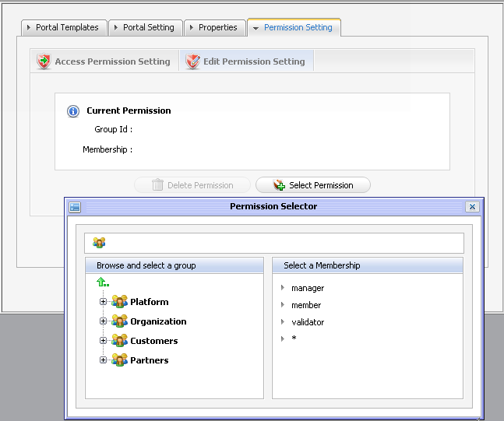Image resolution: width=504 pixels, height=421 pixels.
Task: Click the Organization group icon
Action: point(119,321)
